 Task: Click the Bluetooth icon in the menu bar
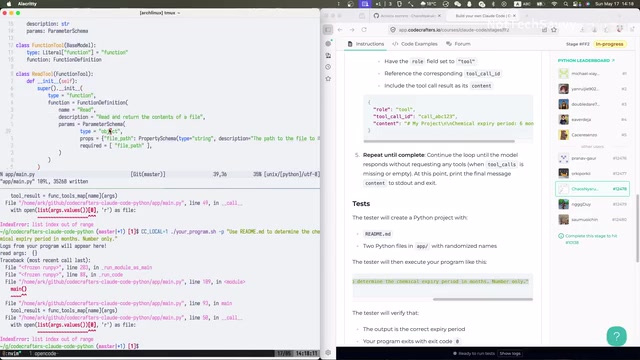click(x=493, y=4)
